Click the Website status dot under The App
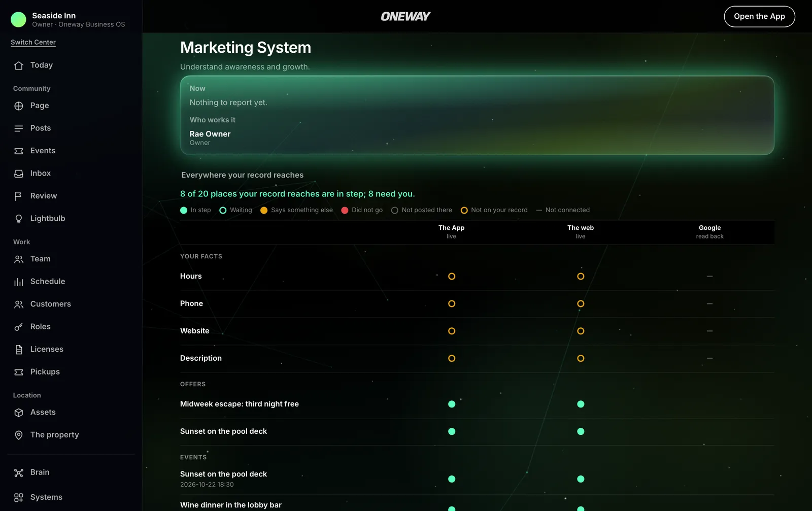The width and height of the screenshot is (812, 511). click(452, 331)
